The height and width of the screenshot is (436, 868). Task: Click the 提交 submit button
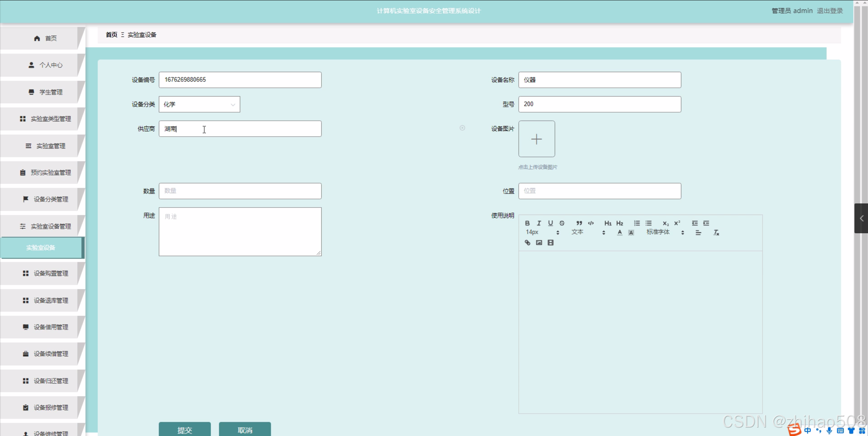[185, 430]
